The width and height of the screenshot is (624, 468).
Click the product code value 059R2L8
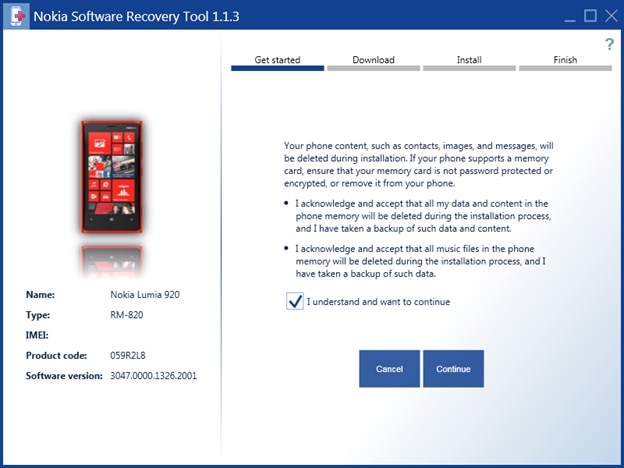(x=130, y=355)
